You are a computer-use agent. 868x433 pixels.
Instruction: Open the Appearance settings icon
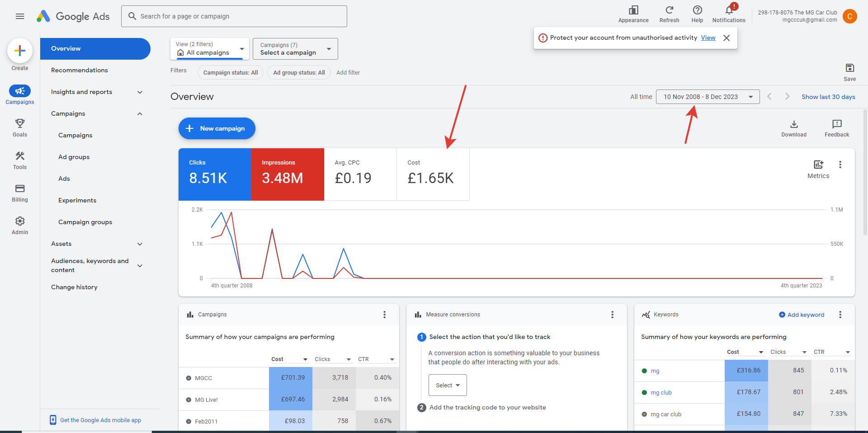coord(633,14)
